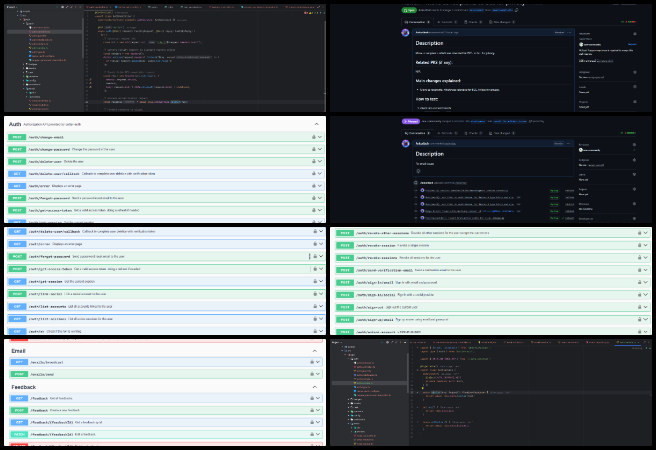
Task: Expand the /auth/ok endpoint chevron
Action: [x=321, y=331]
